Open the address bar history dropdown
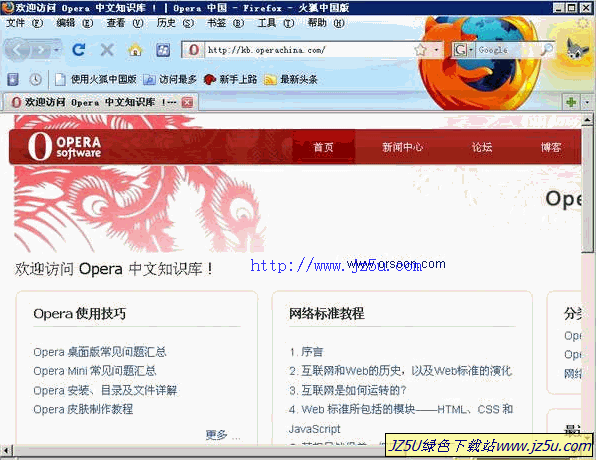596x460 pixels. coord(436,50)
